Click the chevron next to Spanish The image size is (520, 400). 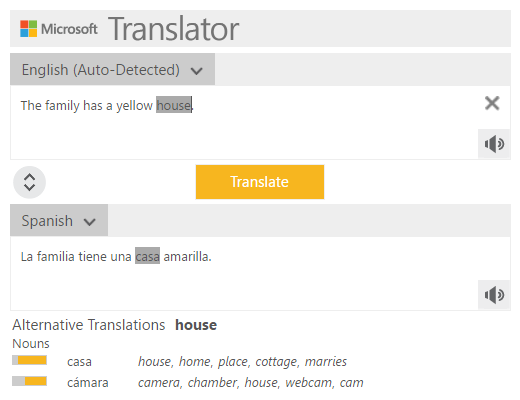pyautogui.click(x=90, y=222)
